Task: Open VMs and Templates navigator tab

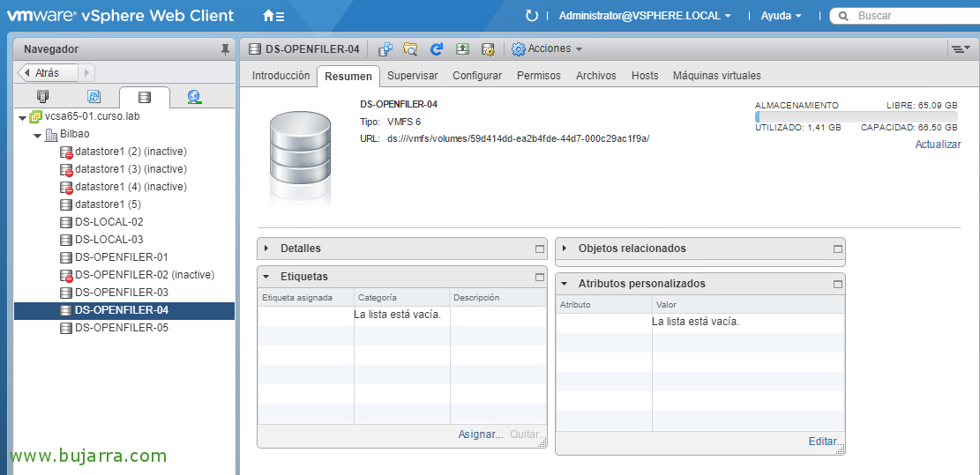Action: point(94,96)
